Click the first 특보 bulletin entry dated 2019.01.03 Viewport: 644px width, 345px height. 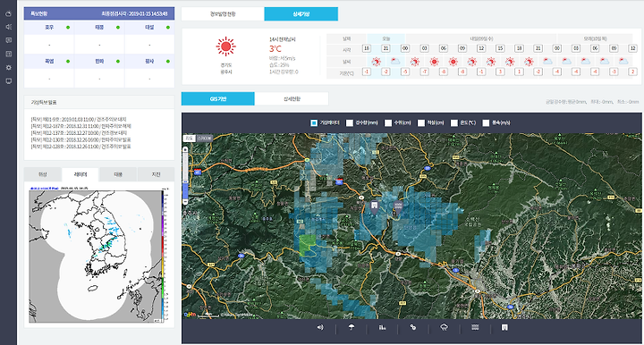click(79, 120)
